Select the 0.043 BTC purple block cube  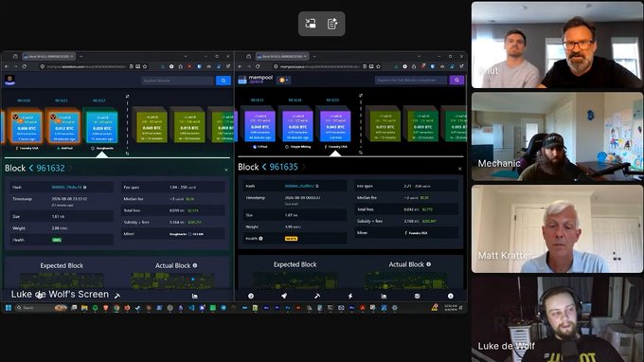334,127
